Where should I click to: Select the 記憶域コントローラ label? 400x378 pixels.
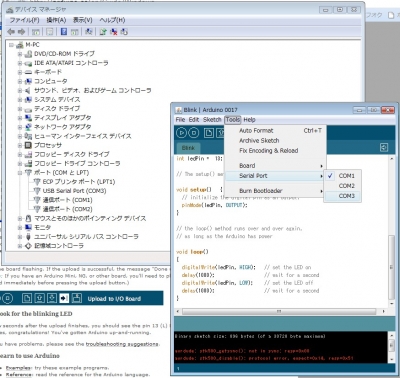(59, 246)
